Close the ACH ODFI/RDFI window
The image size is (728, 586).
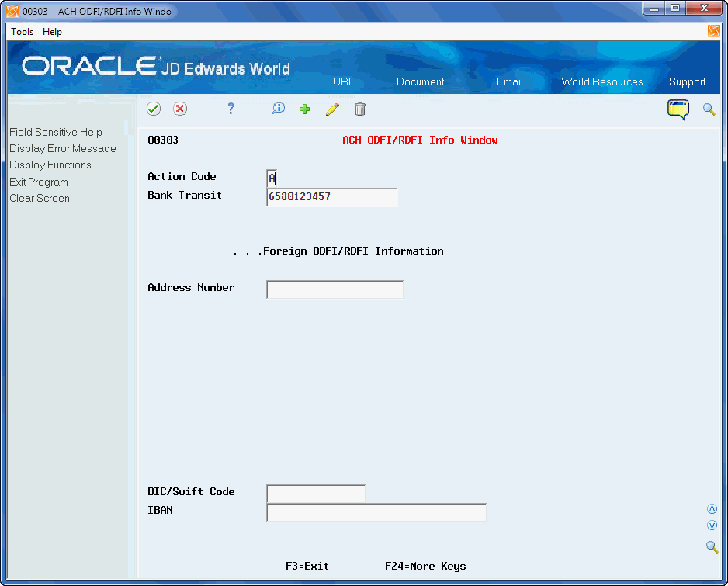point(704,9)
